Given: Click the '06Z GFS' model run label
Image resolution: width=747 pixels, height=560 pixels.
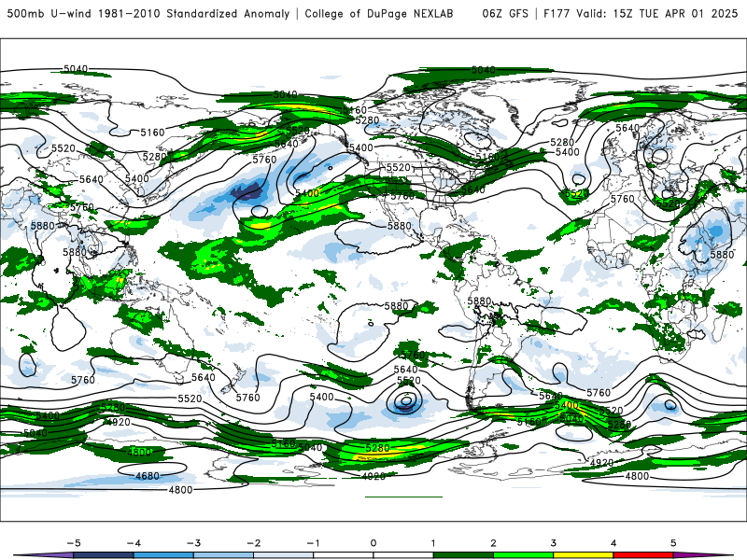Looking at the screenshot, I should [505, 13].
